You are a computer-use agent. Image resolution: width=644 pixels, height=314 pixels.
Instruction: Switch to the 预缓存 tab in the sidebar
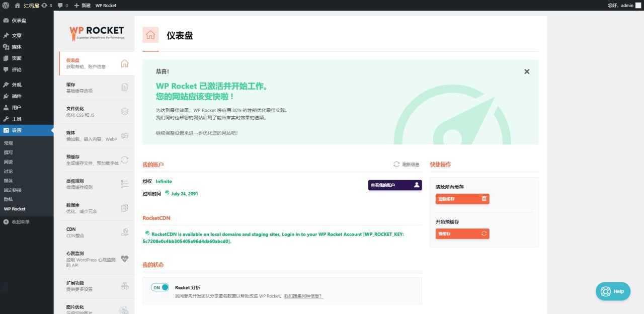tap(97, 160)
